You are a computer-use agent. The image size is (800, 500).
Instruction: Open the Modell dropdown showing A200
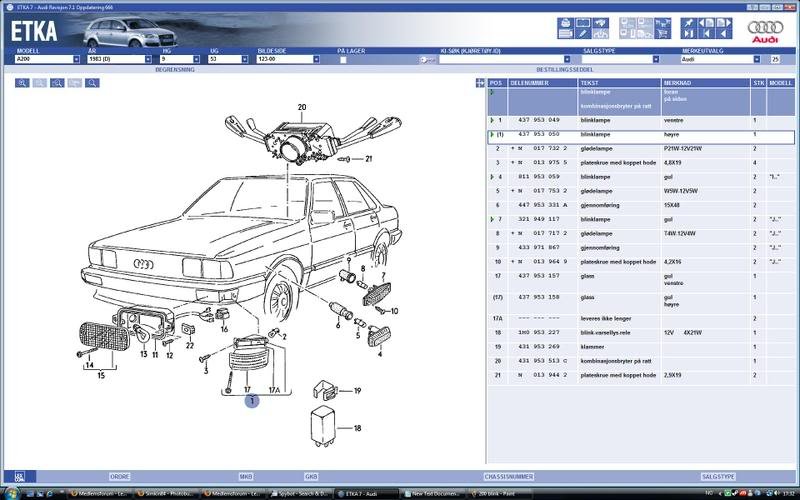[76, 59]
